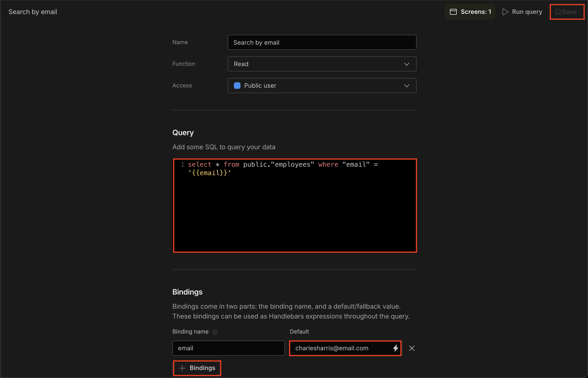588x378 pixels.
Task: Click the 'where' keyword in the query
Action: pos(328,165)
